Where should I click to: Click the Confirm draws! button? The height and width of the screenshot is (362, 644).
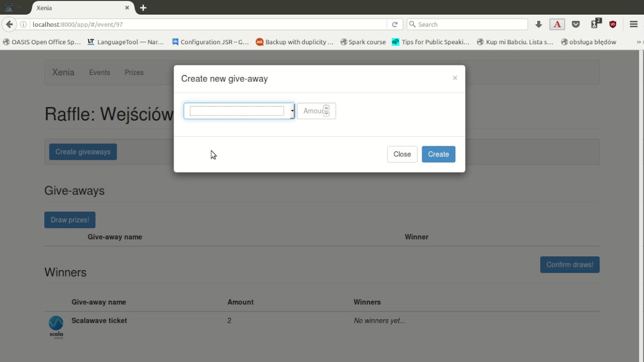(570, 264)
